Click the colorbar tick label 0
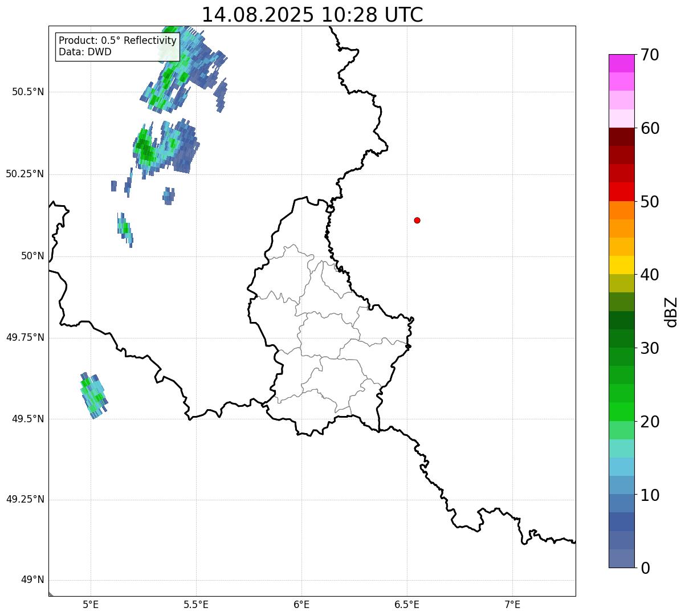685x616 pixels. click(x=645, y=568)
